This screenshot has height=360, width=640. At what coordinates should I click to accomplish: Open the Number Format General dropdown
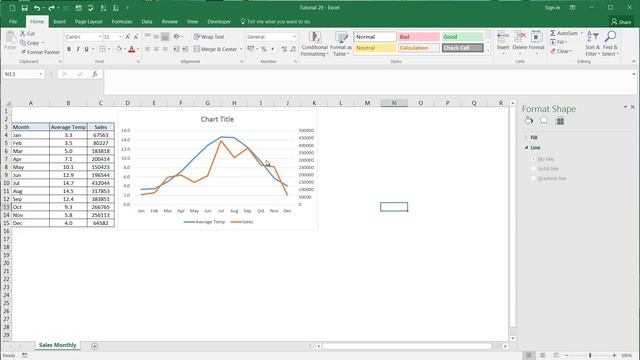[294, 37]
